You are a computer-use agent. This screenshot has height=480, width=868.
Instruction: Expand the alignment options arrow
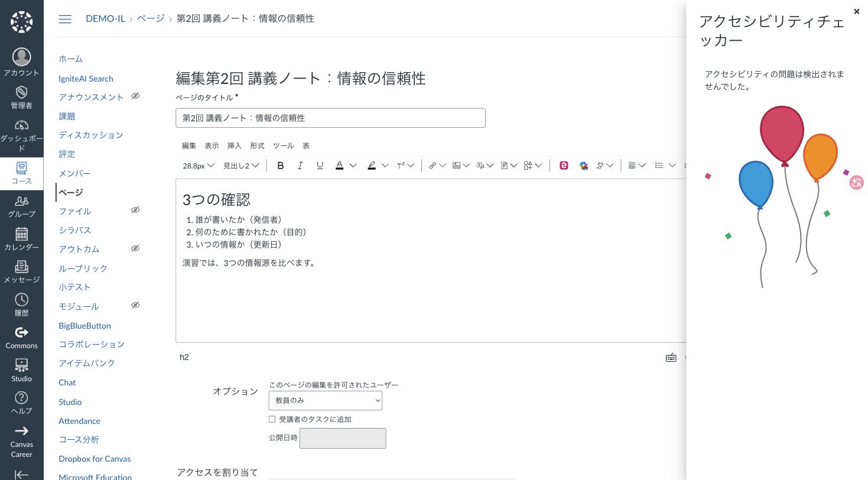click(642, 166)
